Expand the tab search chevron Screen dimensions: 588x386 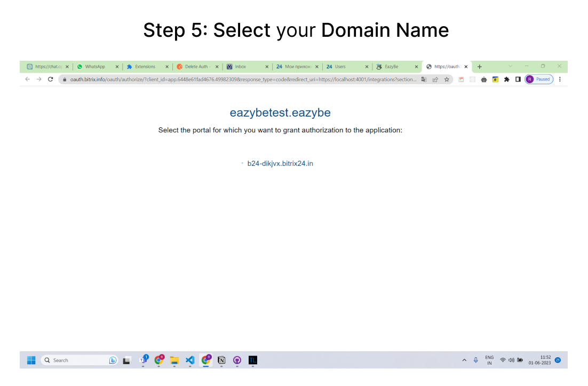click(x=511, y=66)
